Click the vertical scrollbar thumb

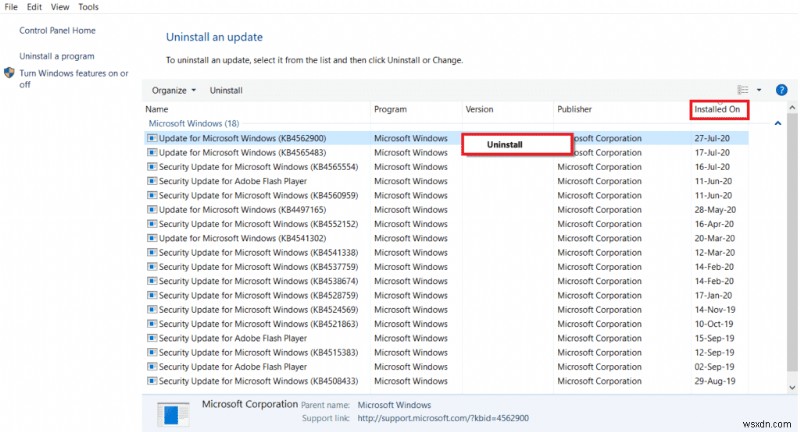pyautogui.click(x=792, y=242)
